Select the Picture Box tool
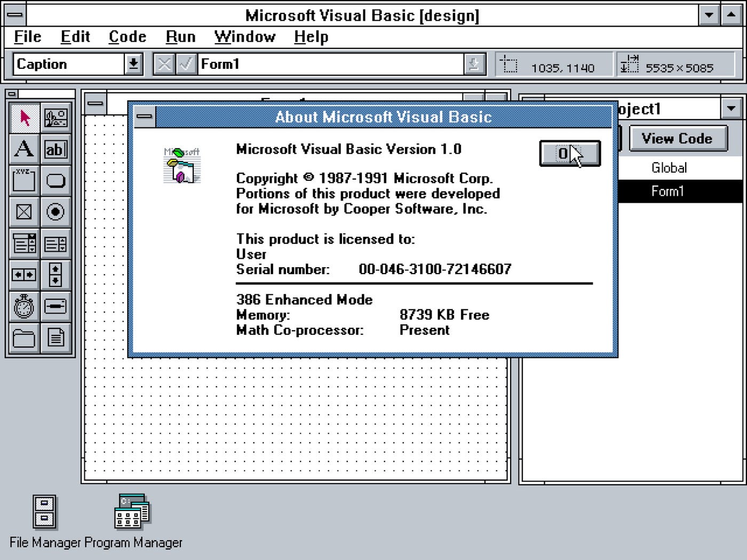Image resolution: width=747 pixels, height=560 pixels. (x=56, y=117)
